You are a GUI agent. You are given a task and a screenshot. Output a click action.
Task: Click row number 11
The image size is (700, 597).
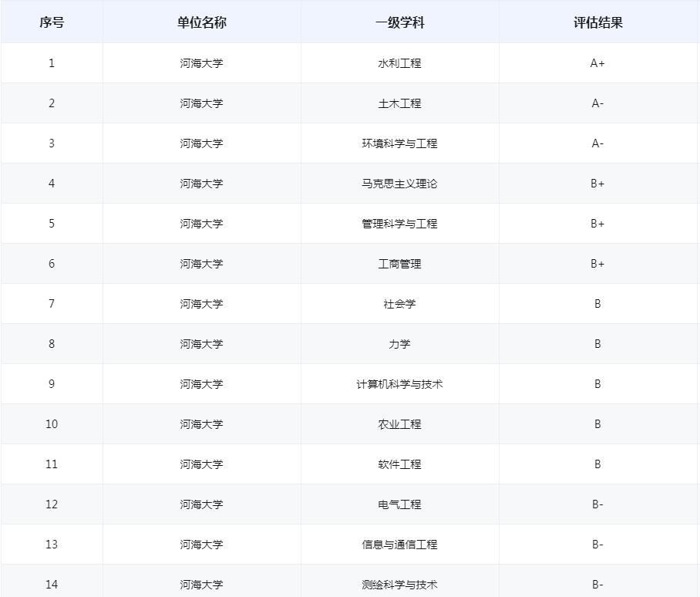click(x=52, y=464)
